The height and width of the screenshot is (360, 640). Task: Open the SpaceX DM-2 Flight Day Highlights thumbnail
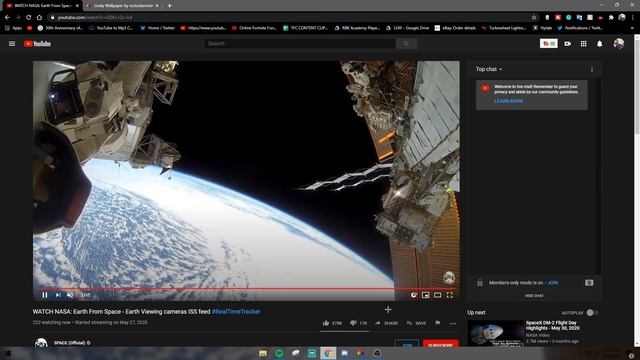tap(496, 333)
